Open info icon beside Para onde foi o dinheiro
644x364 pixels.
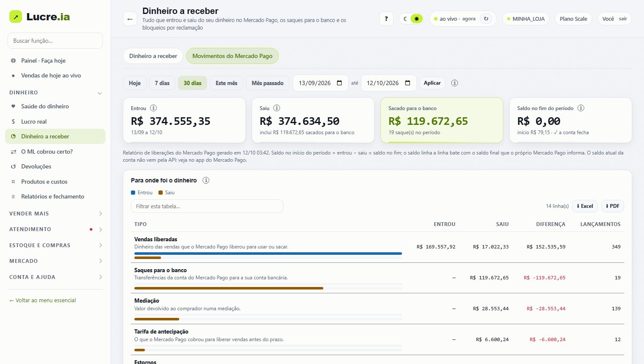click(x=206, y=180)
